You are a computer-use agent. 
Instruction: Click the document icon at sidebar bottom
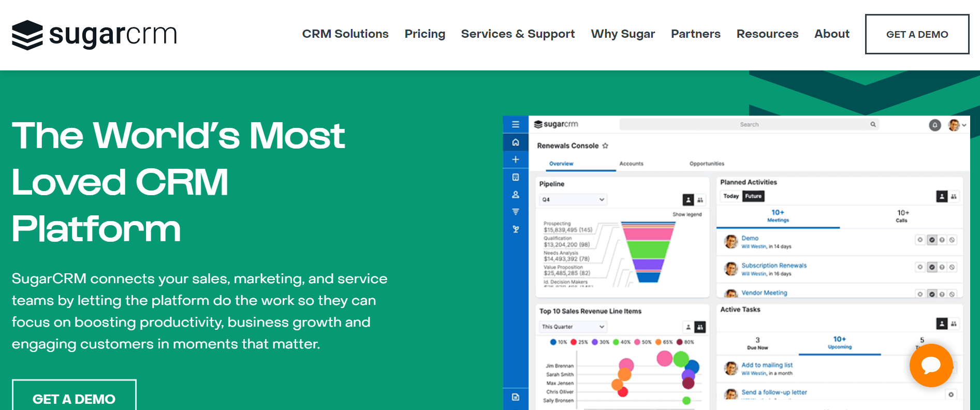click(x=516, y=397)
